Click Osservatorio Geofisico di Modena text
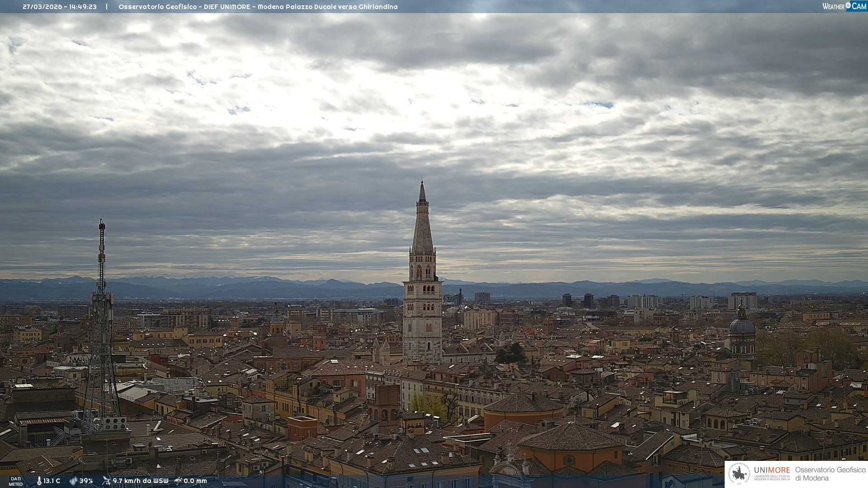The height and width of the screenshot is (488, 868). [830, 474]
